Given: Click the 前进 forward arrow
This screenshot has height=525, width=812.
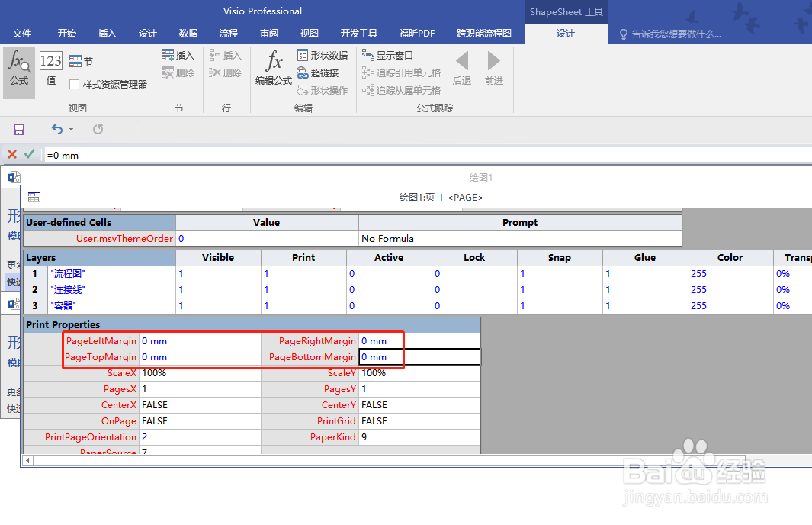Looking at the screenshot, I should [x=494, y=69].
